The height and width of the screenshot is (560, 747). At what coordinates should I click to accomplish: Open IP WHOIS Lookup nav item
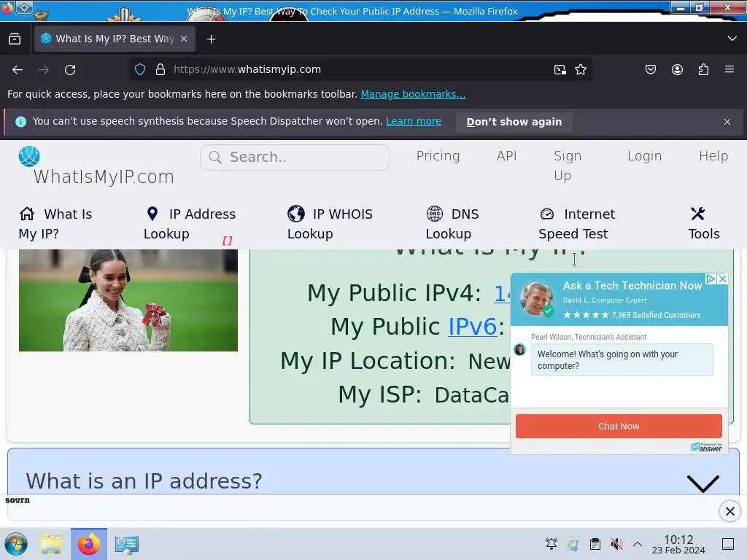pyautogui.click(x=330, y=224)
